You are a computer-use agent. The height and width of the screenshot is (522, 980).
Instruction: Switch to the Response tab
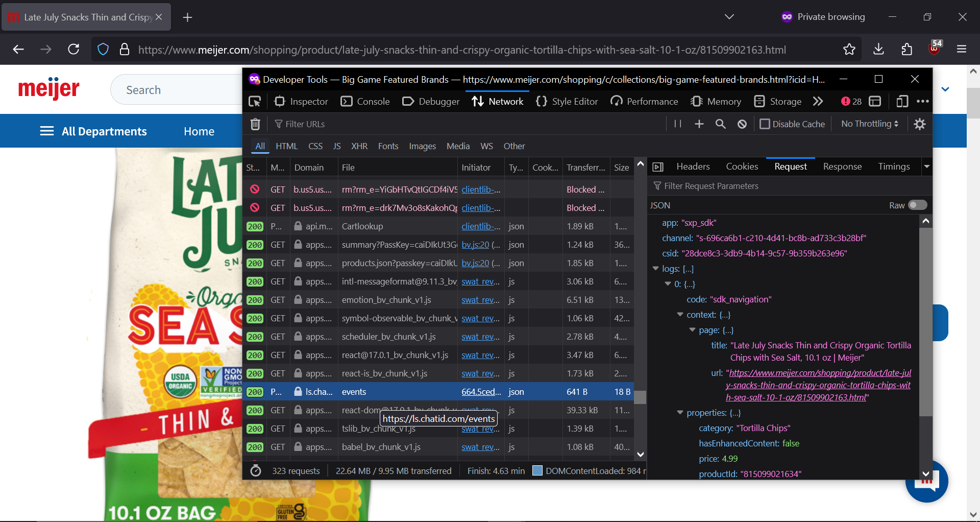[x=842, y=167]
